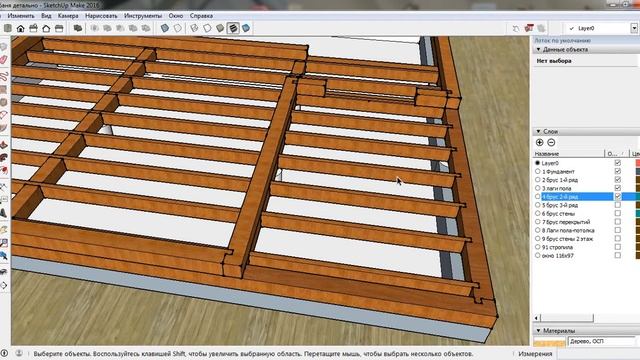Viewport: 640px width, 360px height.
Task: Select Monochrome style icon
Action: click(246, 28)
